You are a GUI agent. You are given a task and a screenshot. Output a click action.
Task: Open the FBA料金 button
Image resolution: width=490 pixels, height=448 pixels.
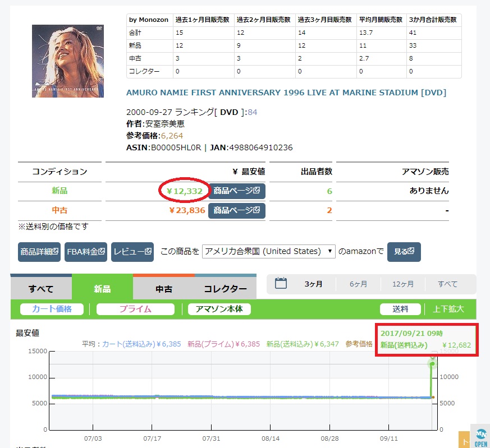pyautogui.click(x=86, y=252)
